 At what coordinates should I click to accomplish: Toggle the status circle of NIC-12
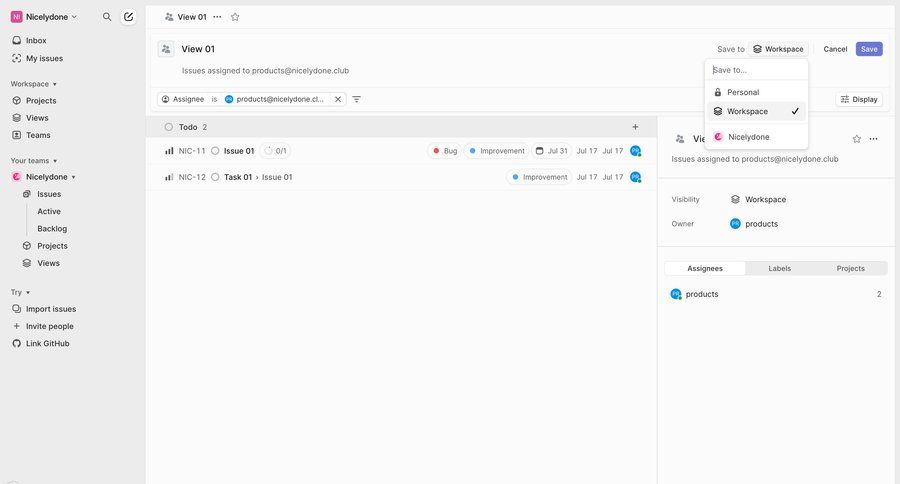215,177
